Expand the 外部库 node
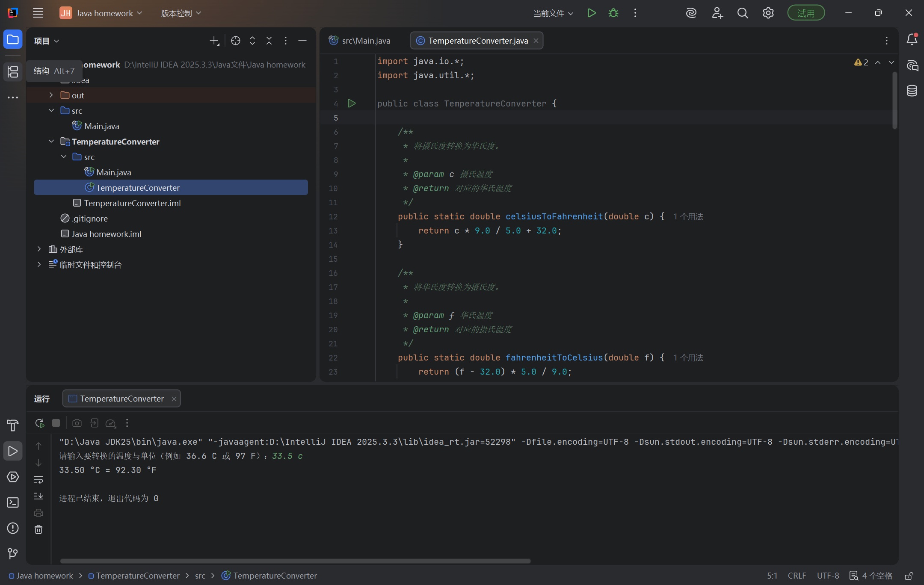 click(39, 249)
